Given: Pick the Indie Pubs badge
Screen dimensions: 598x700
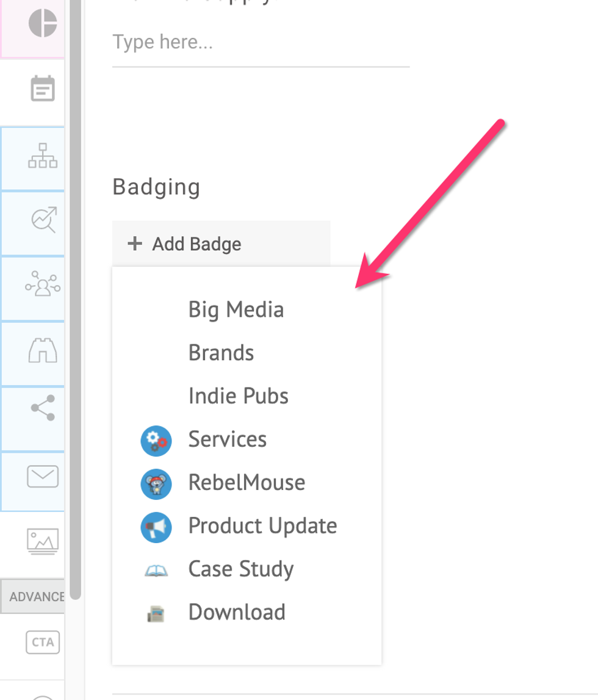Looking at the screenshot, I should [x=238, y=396].
